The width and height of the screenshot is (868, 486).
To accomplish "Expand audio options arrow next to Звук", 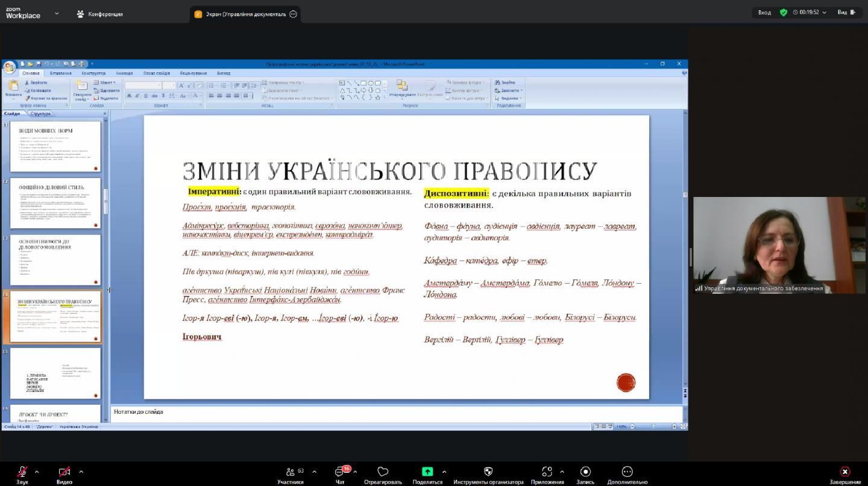I will (x=37, y=472).
